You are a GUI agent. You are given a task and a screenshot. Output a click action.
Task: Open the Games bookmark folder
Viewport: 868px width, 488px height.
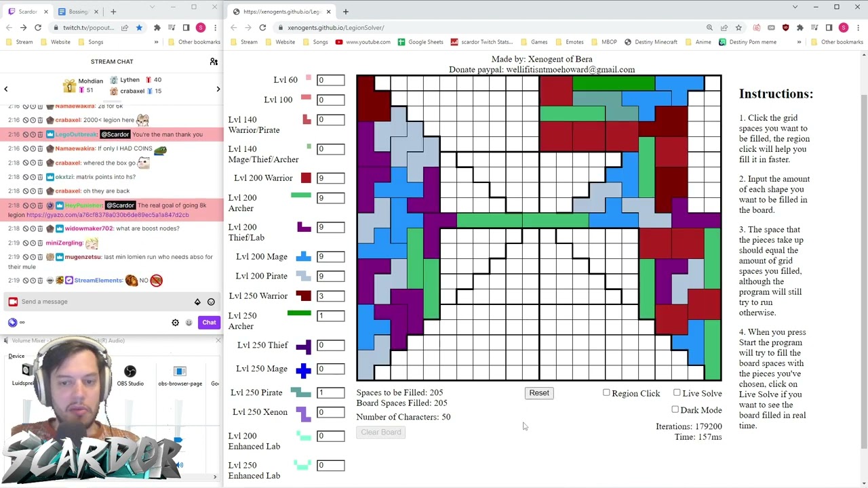pyautogui.click(x=534, y=42)
